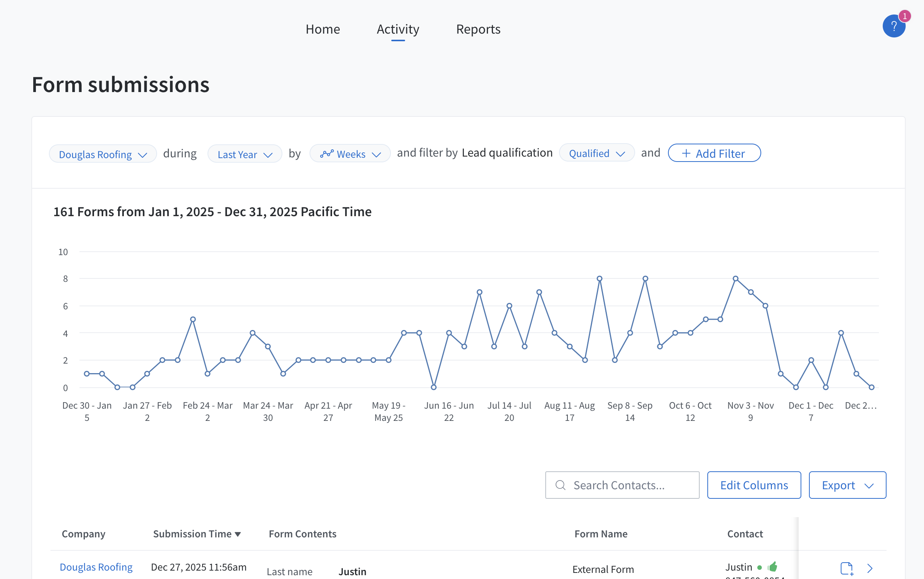Click the line chart icon beside Weeks
This screenshot has width=924, height=579.
[327, 154]
